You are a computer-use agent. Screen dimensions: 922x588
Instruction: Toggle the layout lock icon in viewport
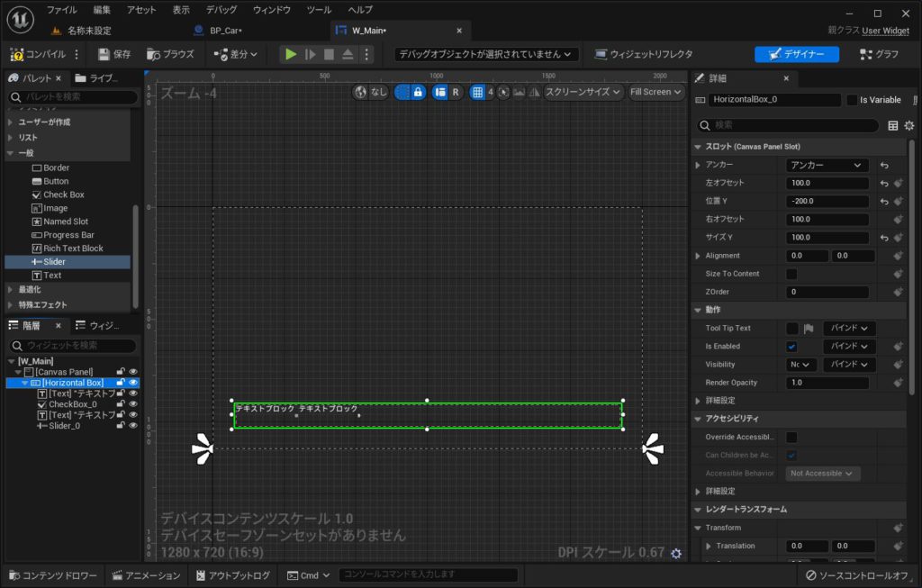418,92
